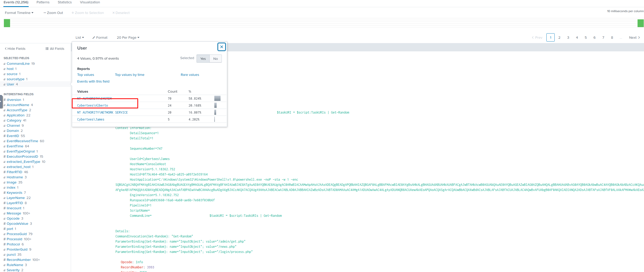Filter by NT AUTHORITY\SYSTEM value
The width and height of the screenshot is (644, 272).
95,99
